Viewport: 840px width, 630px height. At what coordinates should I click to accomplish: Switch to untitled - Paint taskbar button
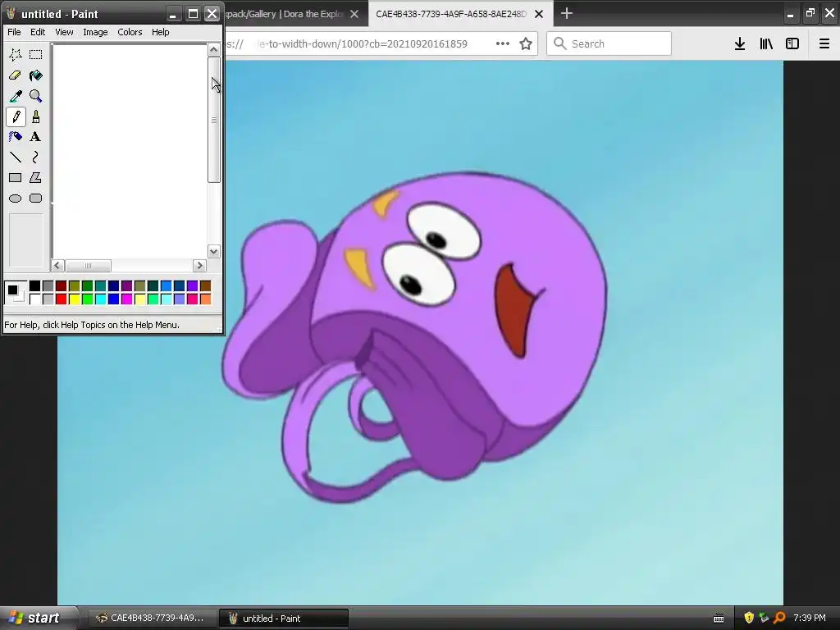click(x=284, y=619)
